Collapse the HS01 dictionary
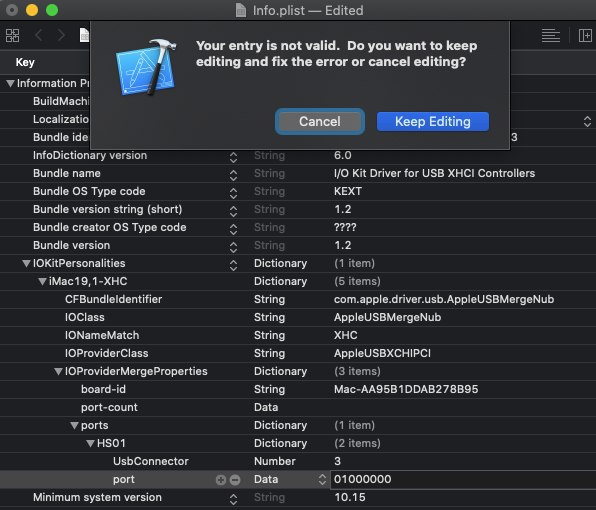Image resolution: width=596 pixels, height=510 pixels. click(x=90, y=443)
